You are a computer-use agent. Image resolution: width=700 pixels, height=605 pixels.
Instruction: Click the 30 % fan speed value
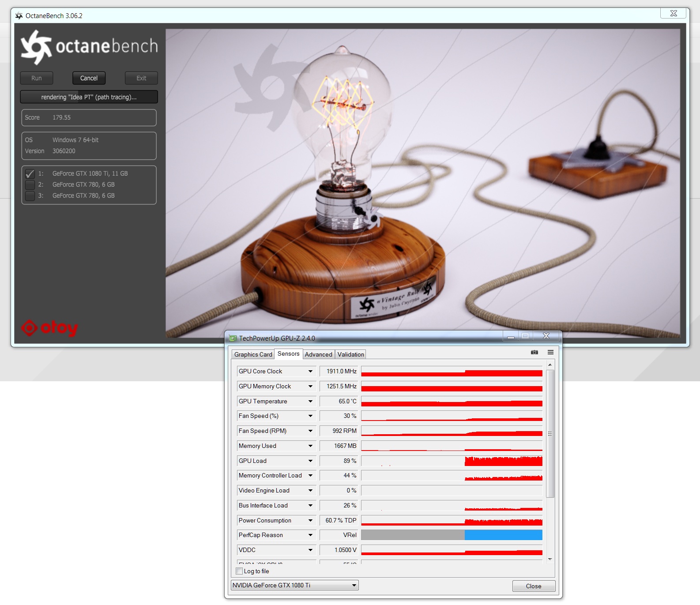pyautogui.click(x=339, y=416)
